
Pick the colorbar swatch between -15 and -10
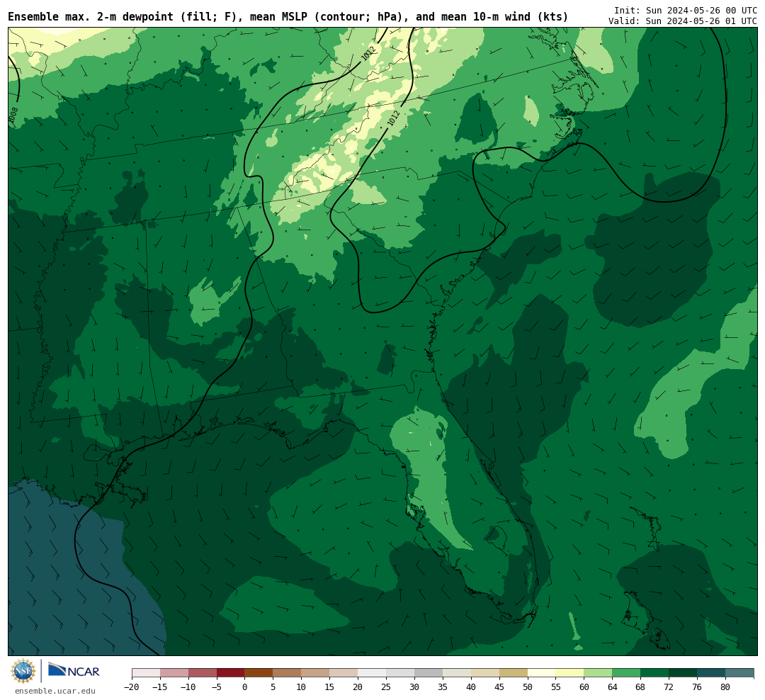pyautogui.click(x=174, y=673)
